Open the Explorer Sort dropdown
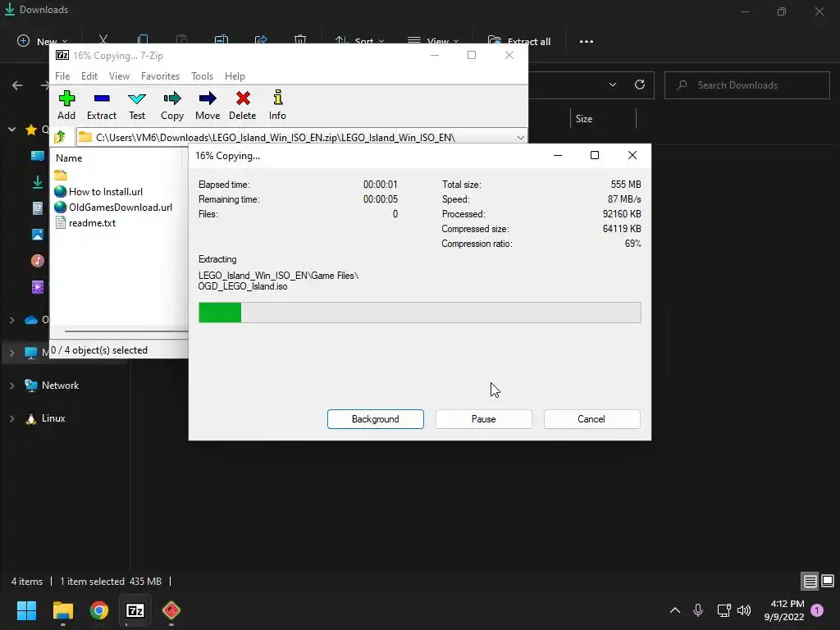This screenshot has width=840, height=630. [359, 41]
